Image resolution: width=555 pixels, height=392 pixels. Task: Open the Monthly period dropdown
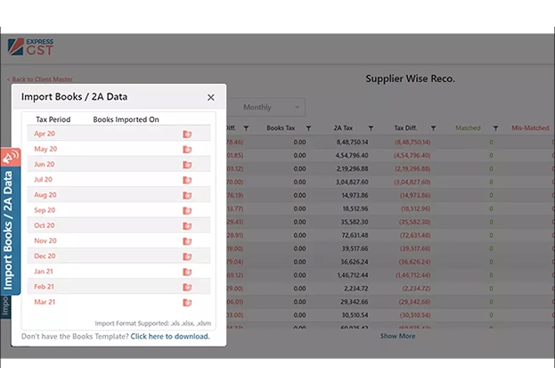point(265,108)
